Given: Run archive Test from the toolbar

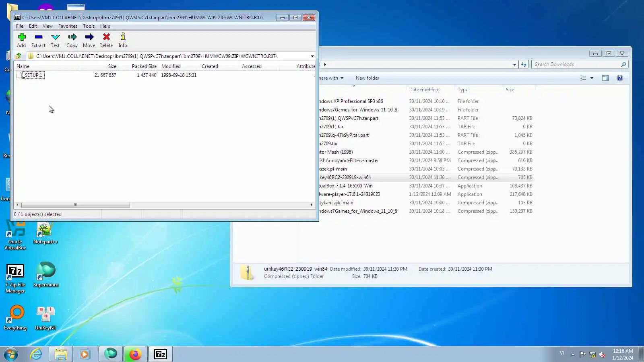Looking at the screenshot, I should (x=55, y=40).
